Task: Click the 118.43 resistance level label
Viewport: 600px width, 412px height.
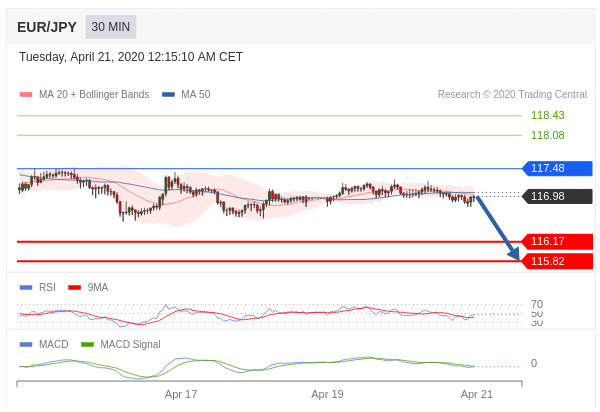Action: pyautogui.click(x=548, y=115)
